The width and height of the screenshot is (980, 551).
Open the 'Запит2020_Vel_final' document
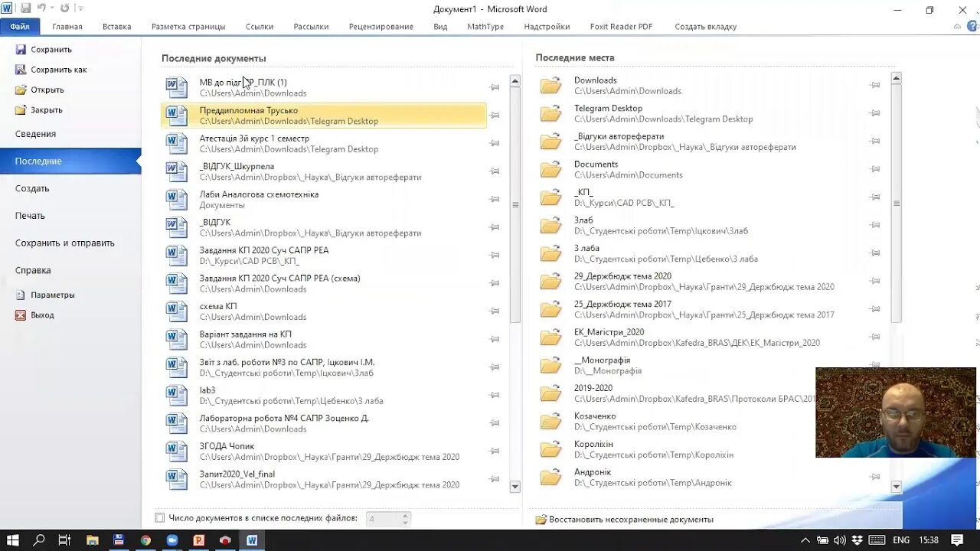(324, 479)
